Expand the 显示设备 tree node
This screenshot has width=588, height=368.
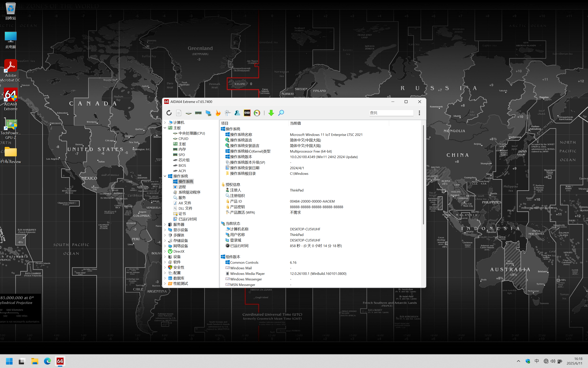pos(165,230)
